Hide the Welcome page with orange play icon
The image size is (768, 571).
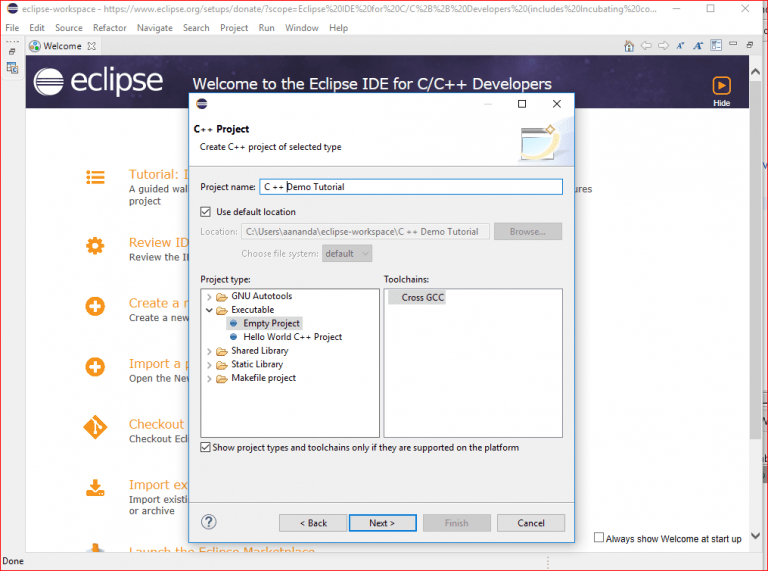(721, 88)
